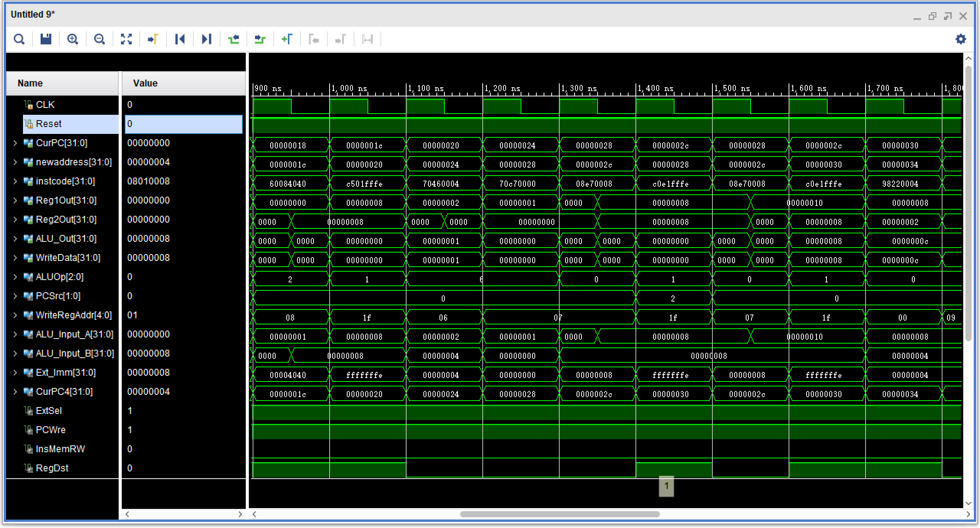Image resolution: width=980 pixels, height=528 pixels.
Task: Expand the instcode[31:0] bus signal
Action: 15,181
